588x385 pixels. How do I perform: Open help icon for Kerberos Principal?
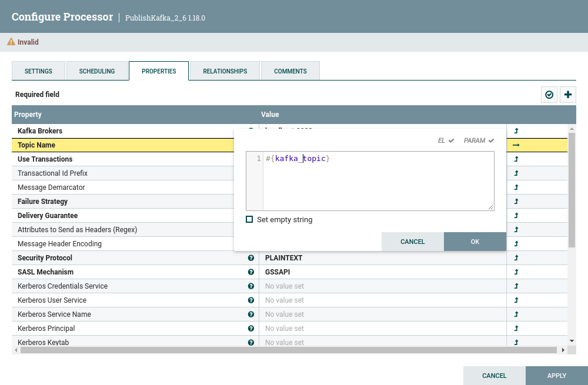click(251, 329)
